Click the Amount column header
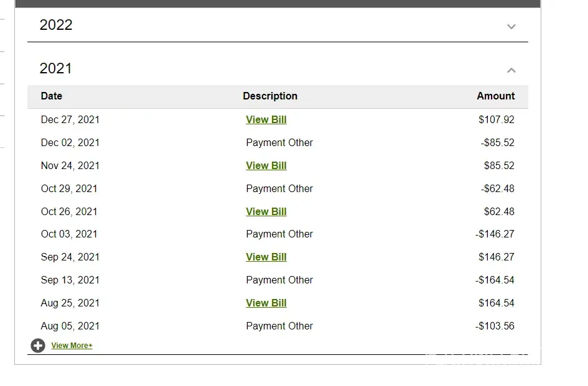Viewport: 588px width, 386px height. [x=496, y=96]
